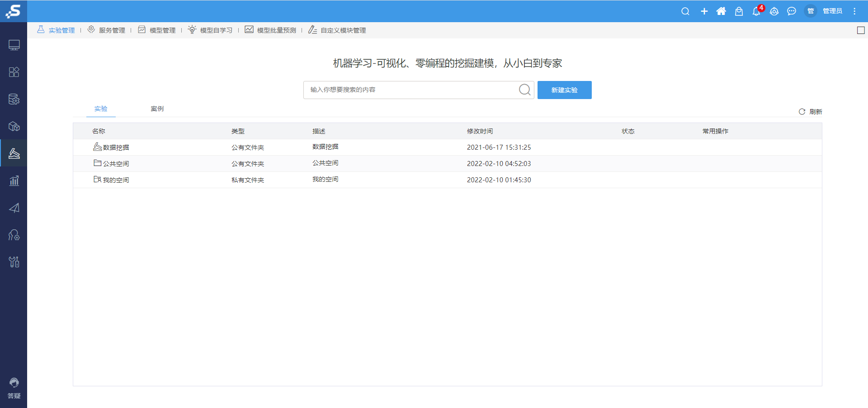The height and width of the screenshot is (408, 868).
Task: Open the 模型管理 menu item
Action: (x=157, y=30)
